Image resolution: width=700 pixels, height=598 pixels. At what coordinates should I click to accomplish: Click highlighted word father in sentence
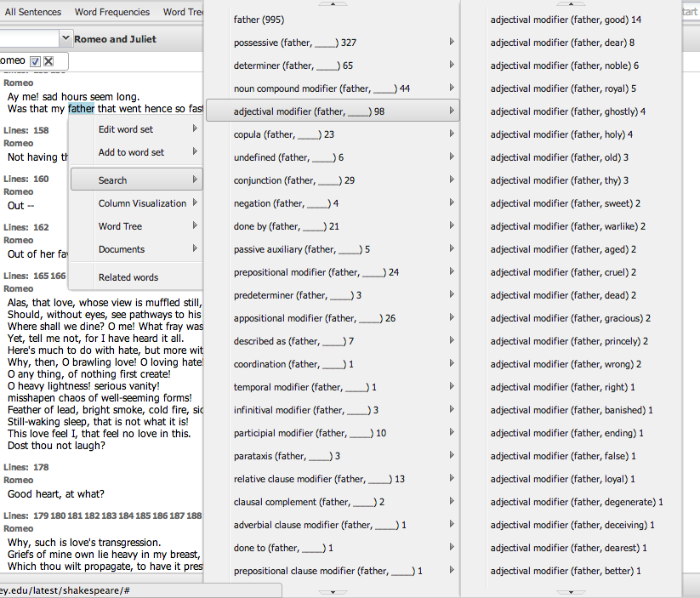(82, 109)
